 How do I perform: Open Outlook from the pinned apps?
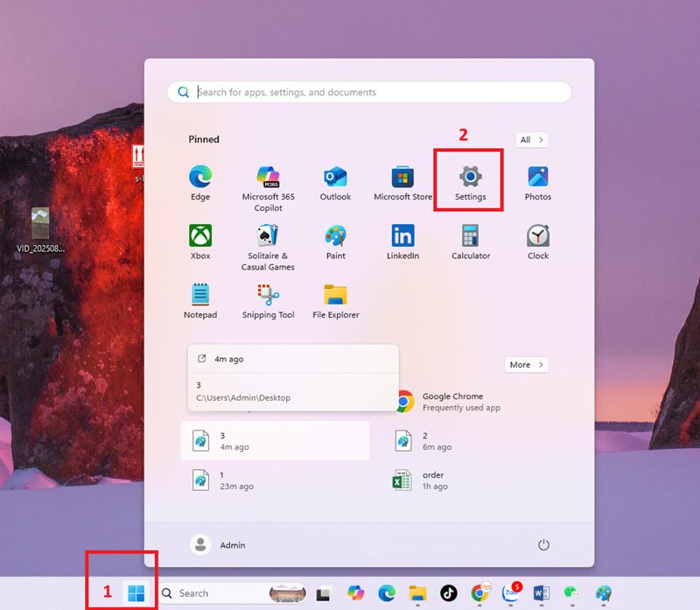point(335,183)
